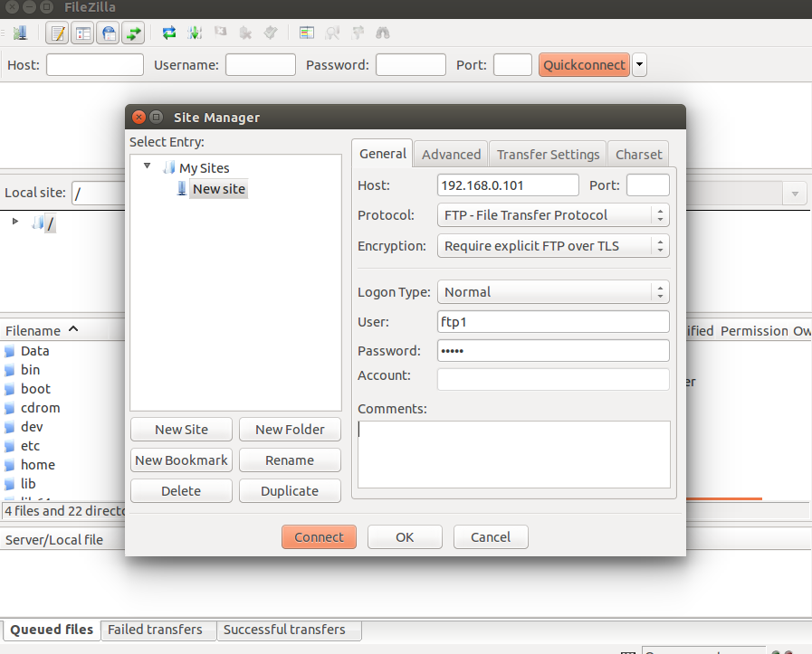Toggle the transfer queue display

133,33
